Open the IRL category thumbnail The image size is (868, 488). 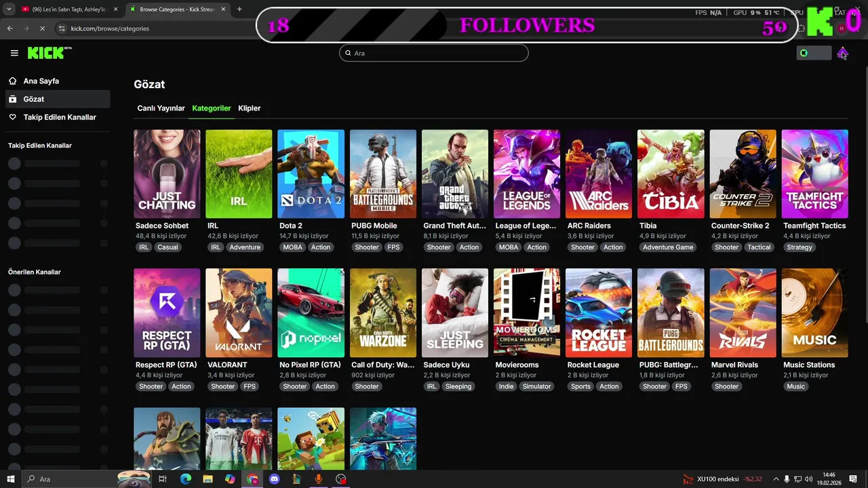click(x=239, y=174)
